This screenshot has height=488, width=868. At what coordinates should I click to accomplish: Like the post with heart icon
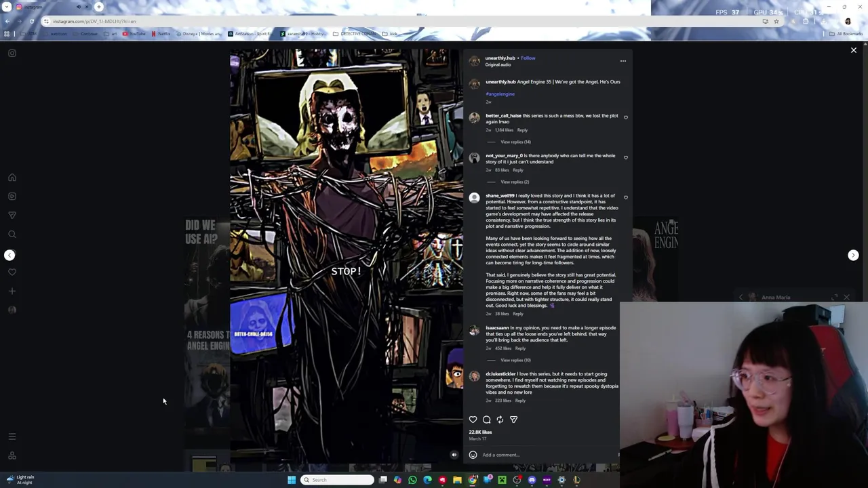click(x=473, y=420)
